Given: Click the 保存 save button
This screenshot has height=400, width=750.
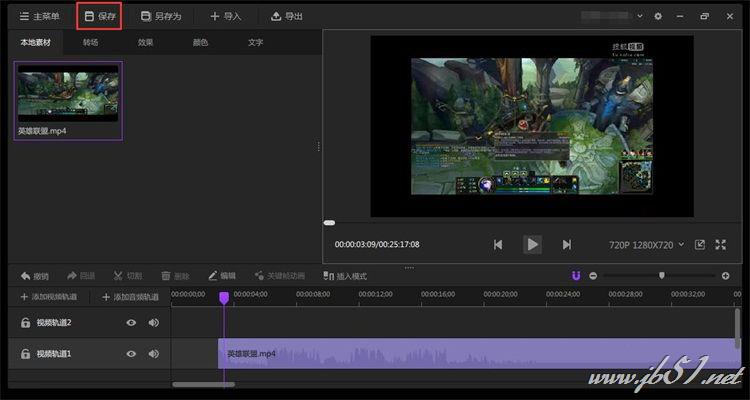Looking at the screenshot, I should (x=99, y=16).
